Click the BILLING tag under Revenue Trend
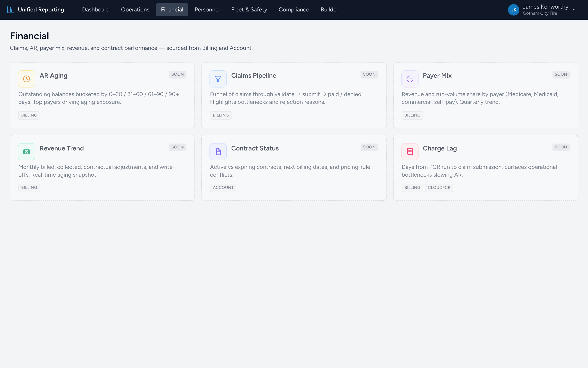 (x=29, y=188)
